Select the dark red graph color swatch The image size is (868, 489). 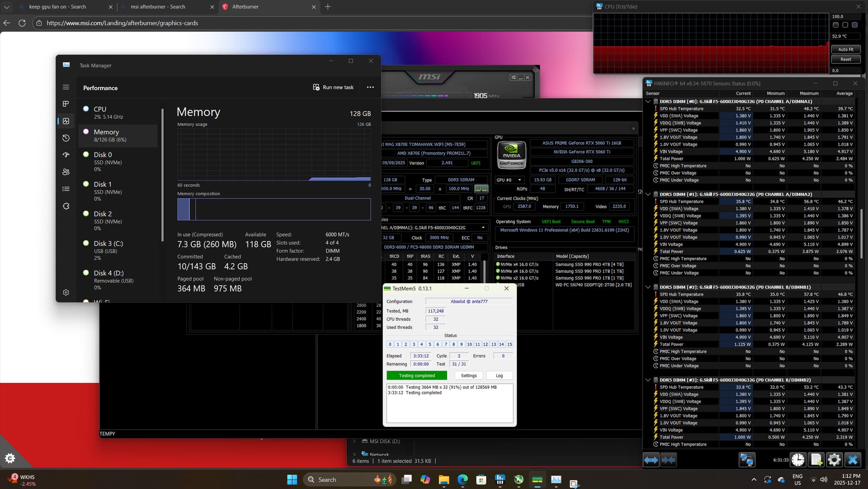[835, 25]
